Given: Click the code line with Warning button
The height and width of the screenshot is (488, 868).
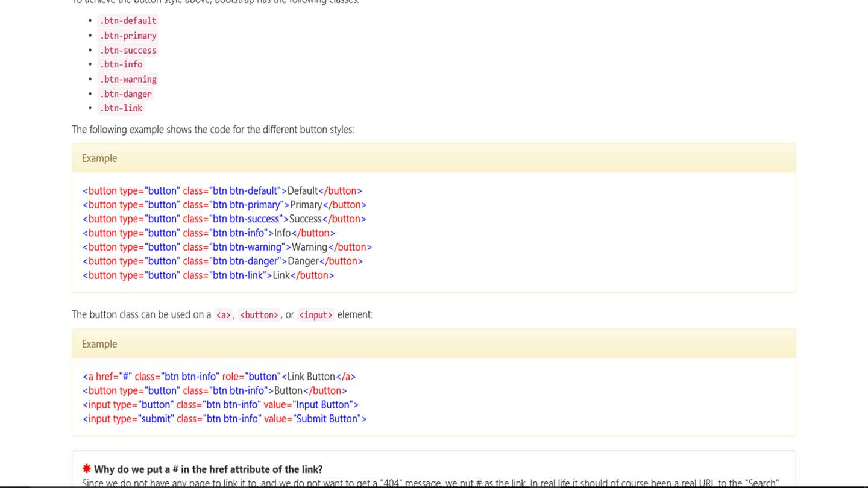Looking at the screenshot, I should coord(227,247).
